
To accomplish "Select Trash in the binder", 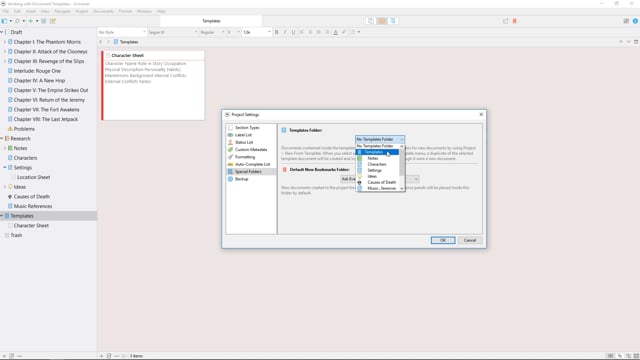I will coord(16,235).
